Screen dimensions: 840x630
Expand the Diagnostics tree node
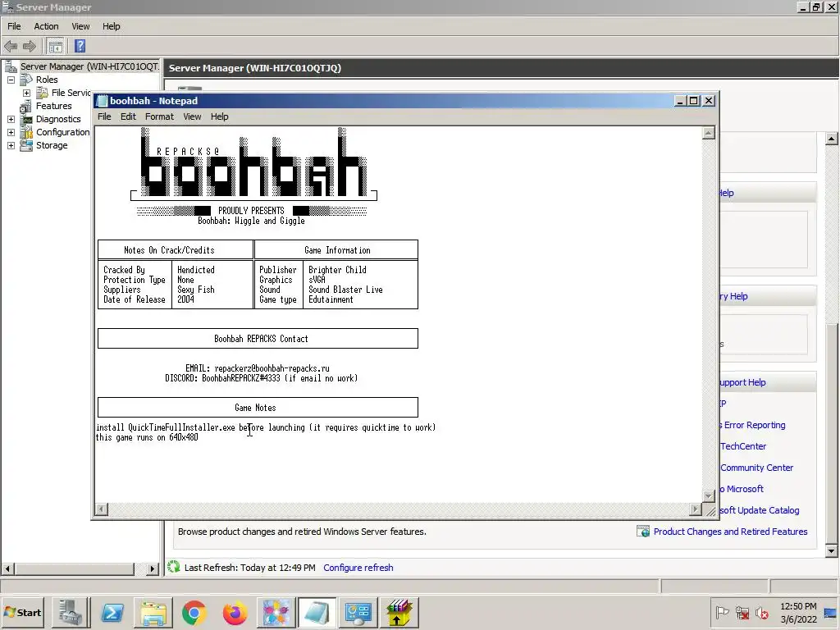point(11,119)
